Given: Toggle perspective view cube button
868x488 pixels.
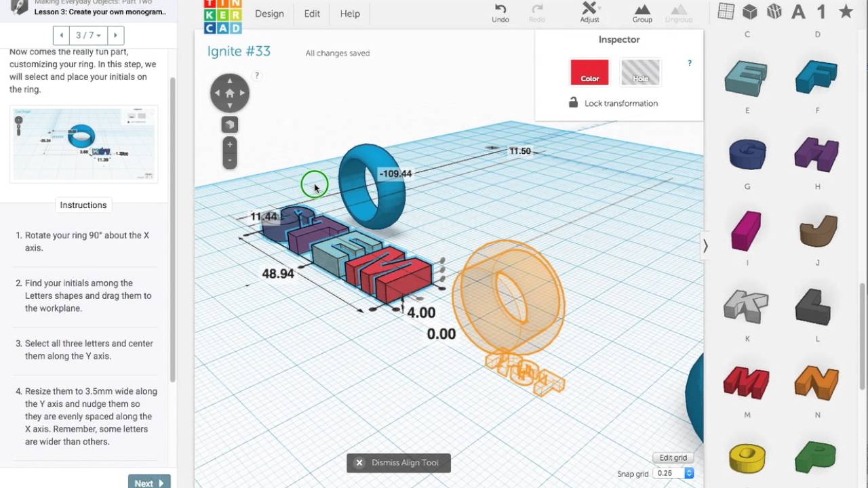Looking at the screenshot, I should coord(230,124).
